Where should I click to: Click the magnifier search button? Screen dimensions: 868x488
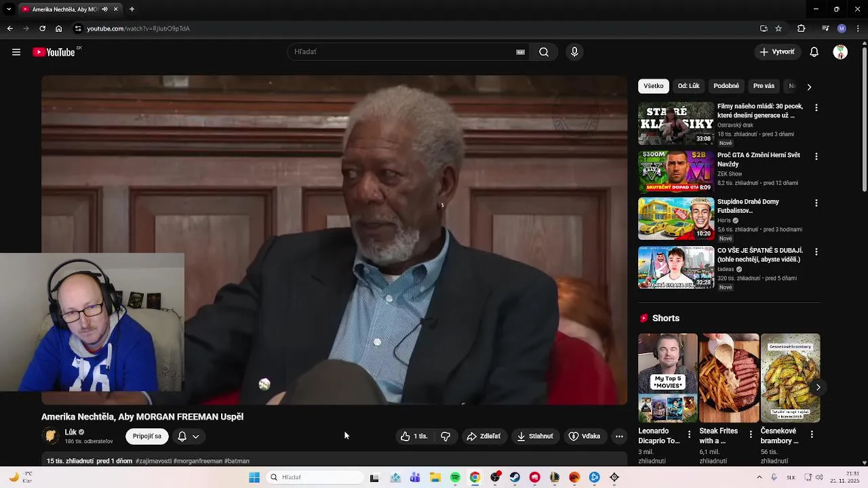point(544,52)
